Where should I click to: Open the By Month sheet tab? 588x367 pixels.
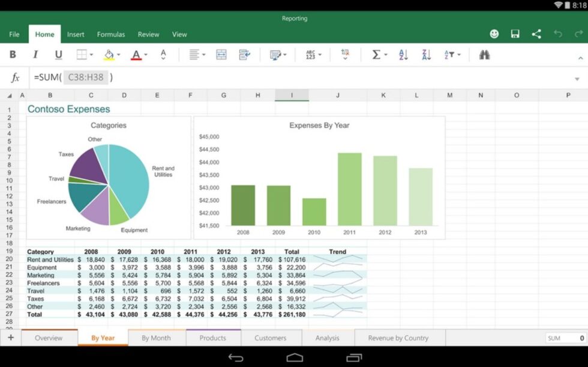click(157, 338)
